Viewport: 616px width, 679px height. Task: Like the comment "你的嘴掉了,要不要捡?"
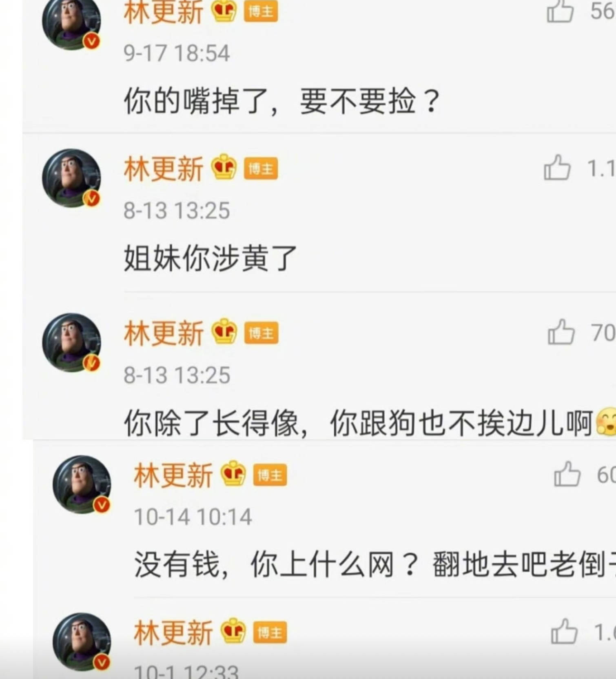[x=560, y=11]
